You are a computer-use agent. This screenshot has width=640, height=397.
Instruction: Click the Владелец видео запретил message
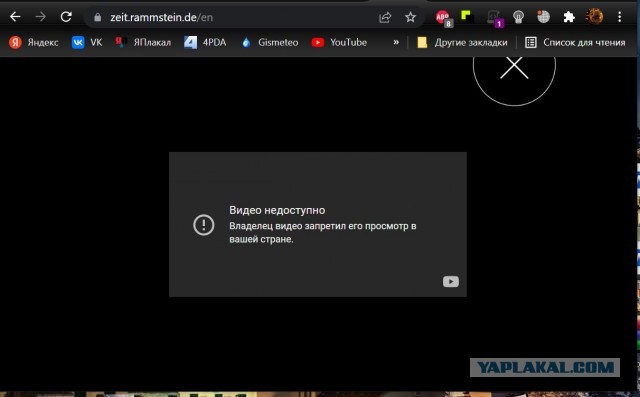pos(322,232)
